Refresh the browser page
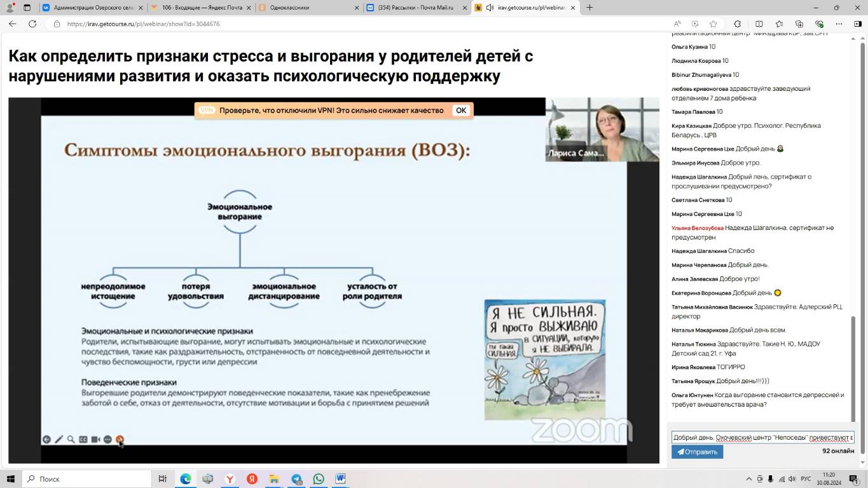 click(x=32, y=24)
